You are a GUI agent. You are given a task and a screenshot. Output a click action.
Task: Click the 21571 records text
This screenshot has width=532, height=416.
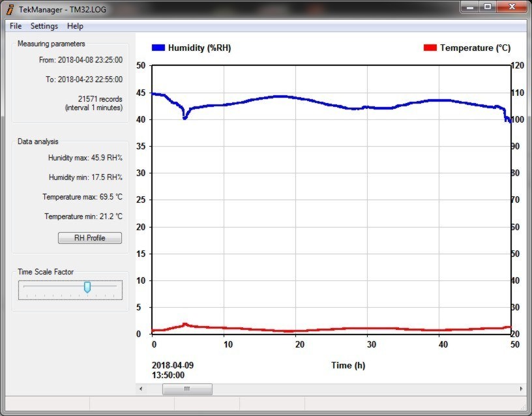click(x=100, y=99)
